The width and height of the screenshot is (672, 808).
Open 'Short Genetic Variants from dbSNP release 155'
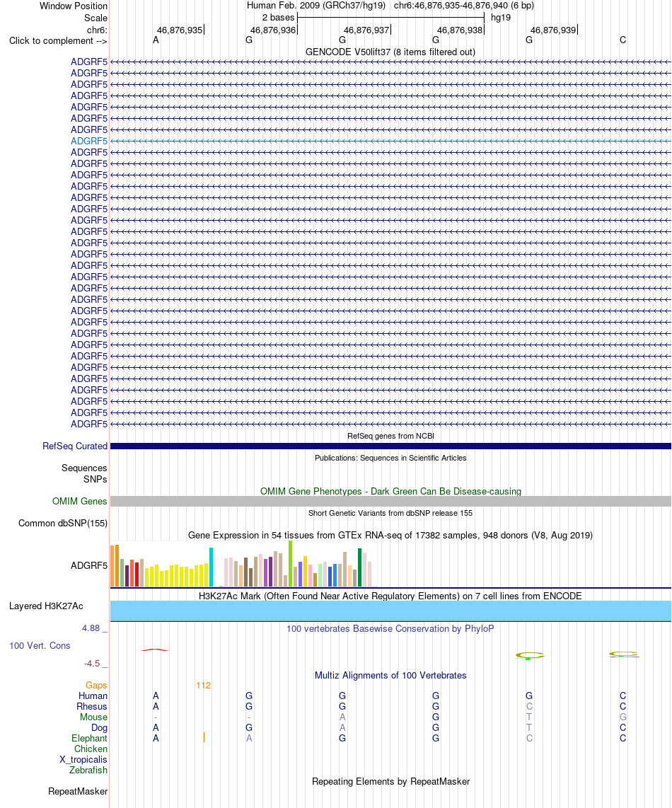[x=390, y=513]
